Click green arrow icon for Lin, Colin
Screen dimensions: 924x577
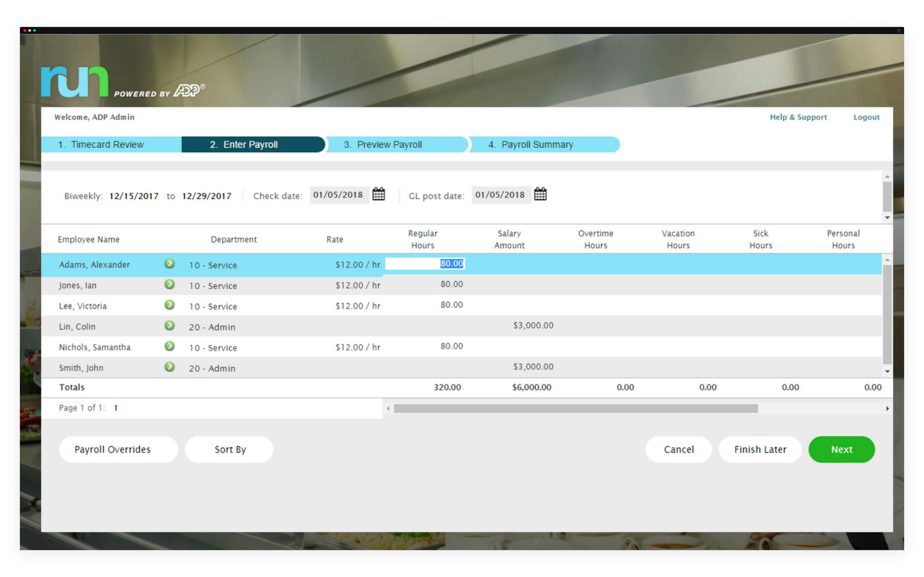169,326
